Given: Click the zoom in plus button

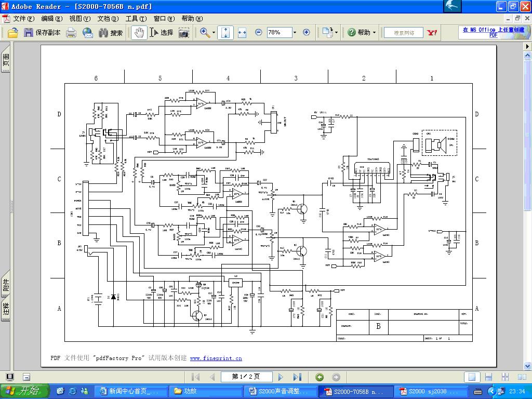Looking at the screenshot, I should tap(307, 32).
